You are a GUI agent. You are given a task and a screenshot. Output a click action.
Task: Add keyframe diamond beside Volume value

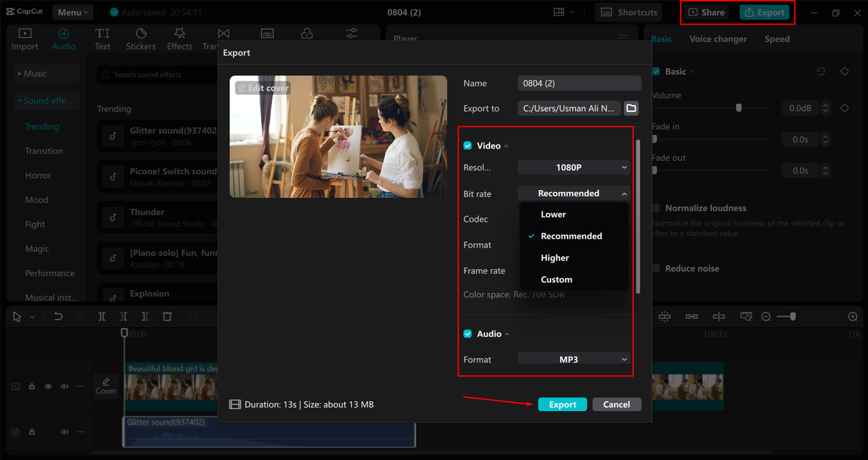(x=844, y=108)
